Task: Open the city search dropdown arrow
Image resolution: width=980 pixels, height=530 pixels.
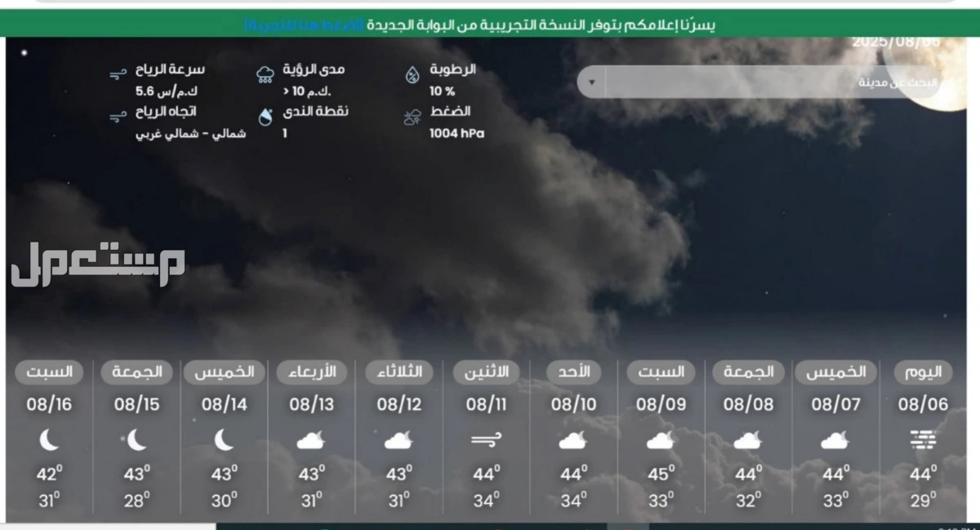Action: (592, 82)
